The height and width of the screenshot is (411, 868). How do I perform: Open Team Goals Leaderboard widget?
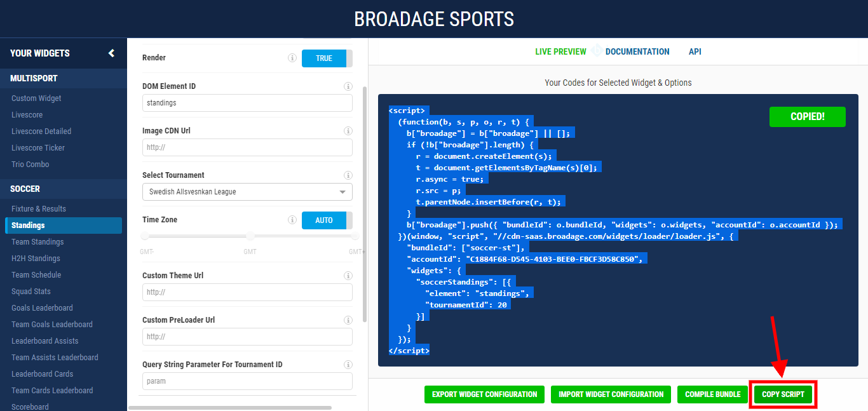tap(52, 325)
